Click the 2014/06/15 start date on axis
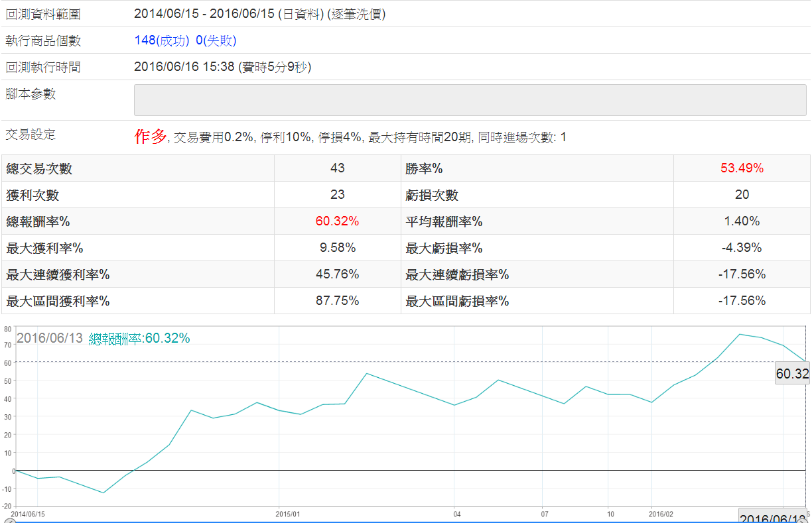Image resolution: width=812 pixels, height=523 pixels. pos(28,514)
